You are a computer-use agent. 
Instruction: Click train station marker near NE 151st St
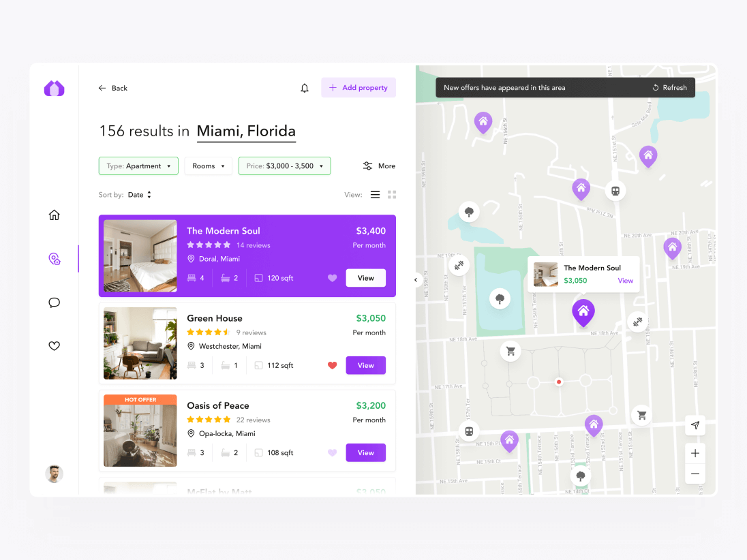click(615, 191)
